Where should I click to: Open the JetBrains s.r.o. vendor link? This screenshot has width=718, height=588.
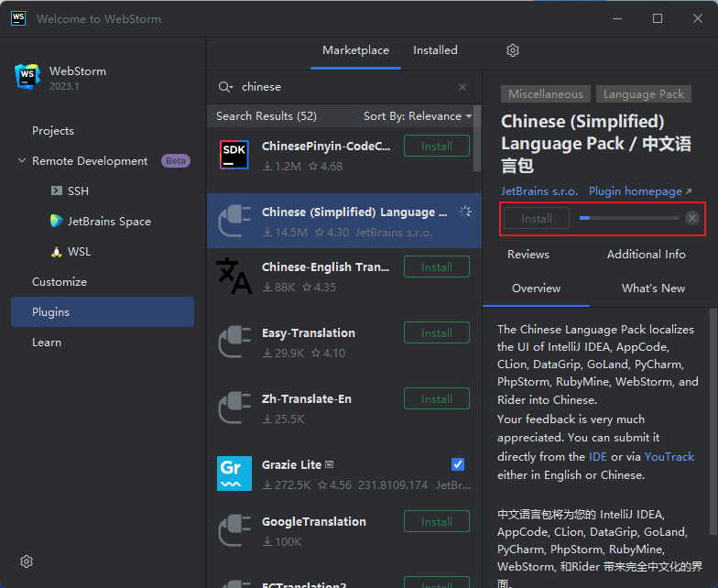538,191
